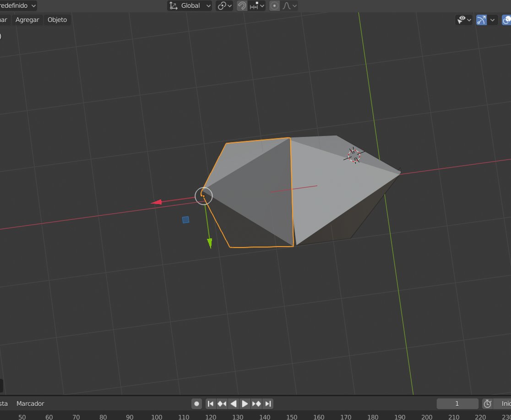This screenshot has width=511, height=420.
Task: Click frame 100 on the timeline ruler
Action: pyautogui.click(x=157, y=417)
